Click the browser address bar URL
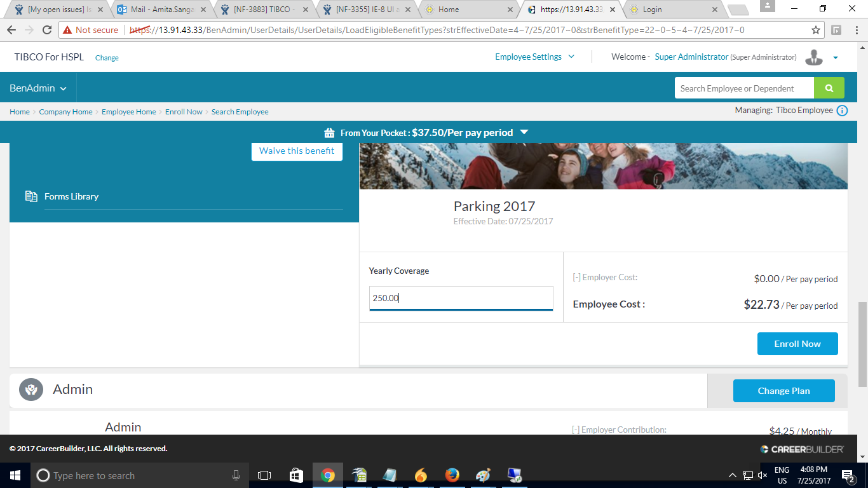Viewport: 868px width, 488px height. click(x=437, y=30)
